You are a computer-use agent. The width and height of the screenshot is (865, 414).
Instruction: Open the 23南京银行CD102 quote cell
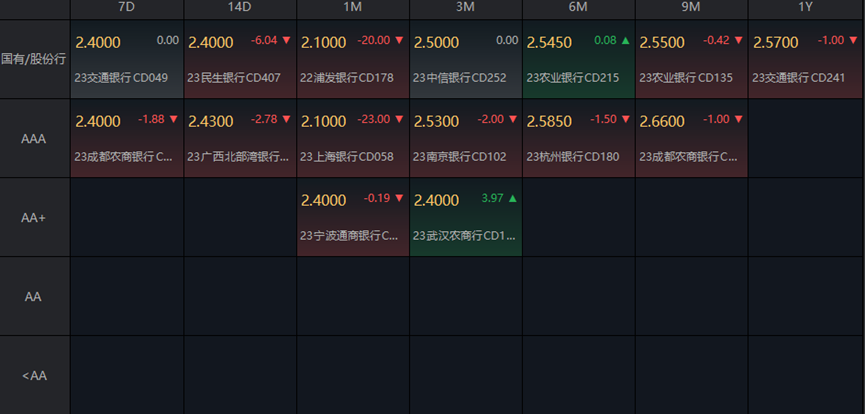466,139
